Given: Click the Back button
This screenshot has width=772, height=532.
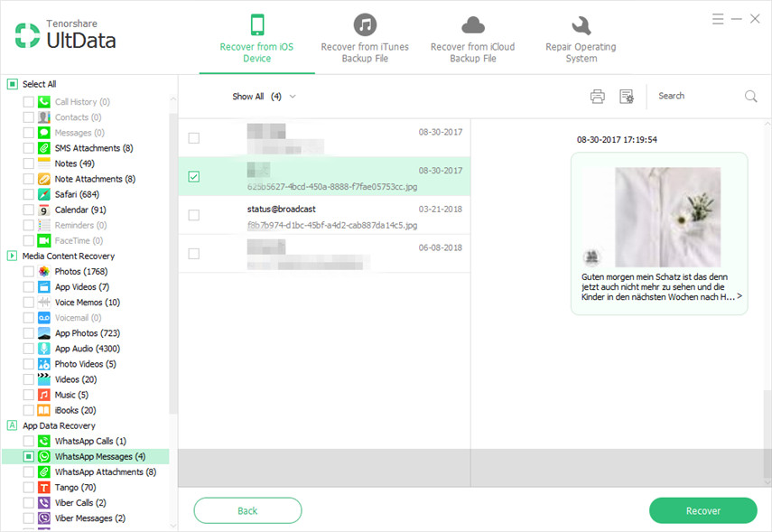Looking at the screenshot, I should point(247,511).
